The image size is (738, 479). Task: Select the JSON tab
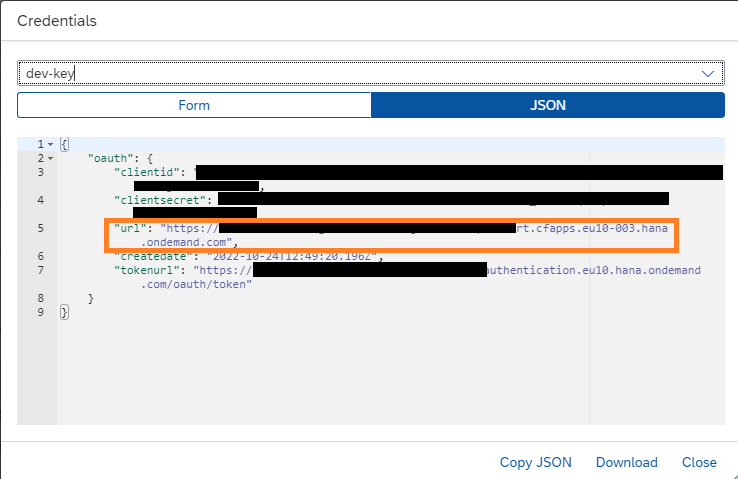point(547,105)
